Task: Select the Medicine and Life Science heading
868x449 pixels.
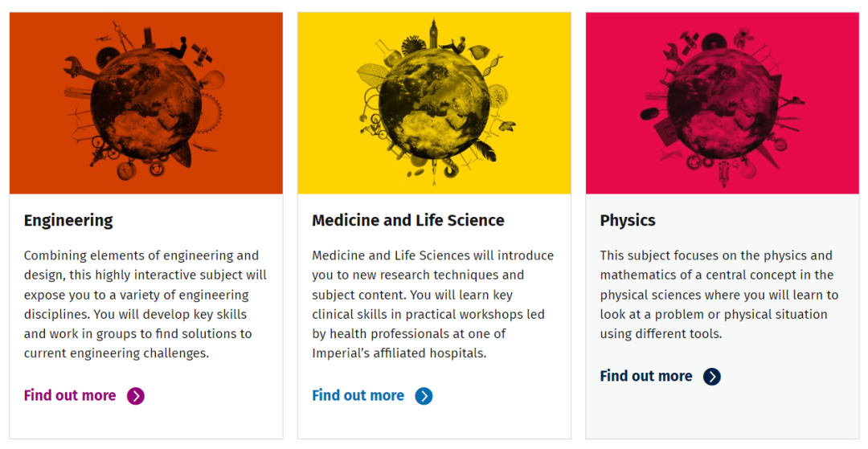Action: [408, 221]
